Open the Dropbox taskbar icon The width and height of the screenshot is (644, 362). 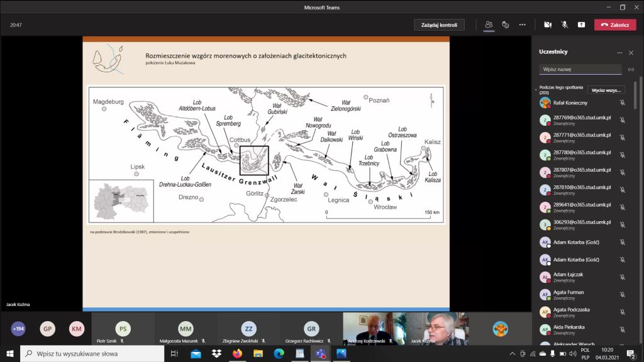[x=216, y=354]
